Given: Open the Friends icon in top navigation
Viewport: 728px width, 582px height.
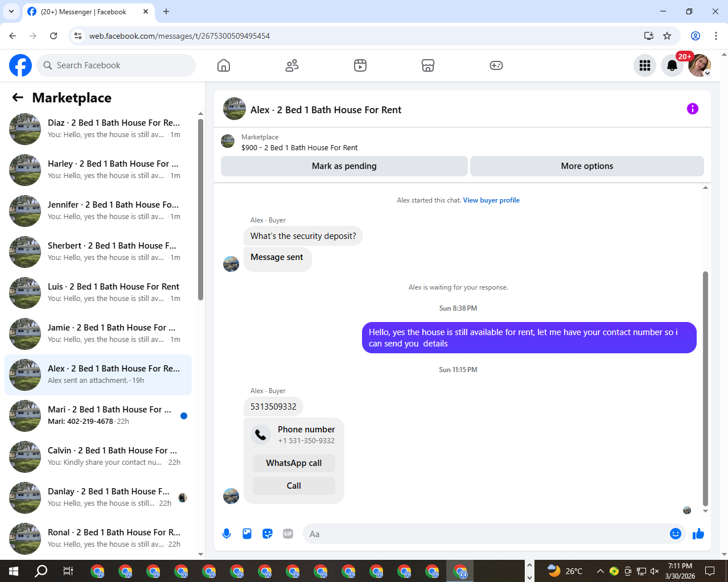Looking at the screenshot, I should pyautogui.click(x=292, y=65).
